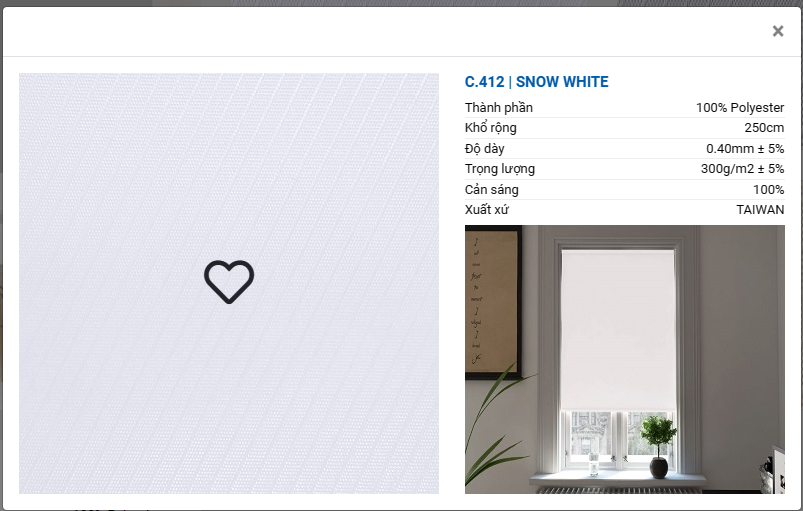
Task: Click the TAIWAN origin value
Action: tap(760, 209)
